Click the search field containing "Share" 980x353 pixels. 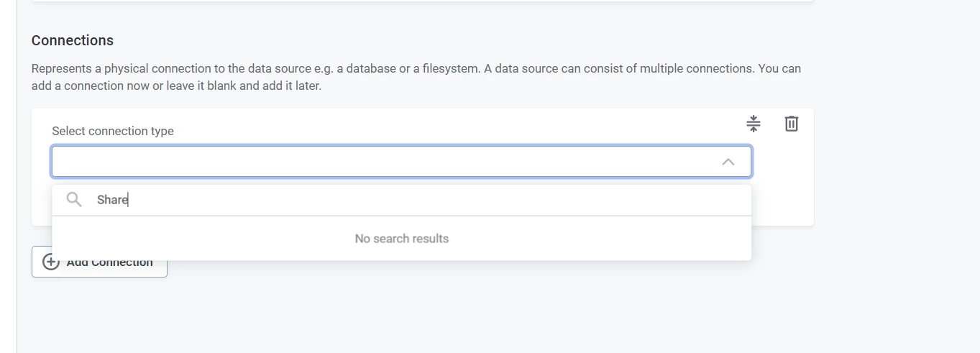click(417, 200)
